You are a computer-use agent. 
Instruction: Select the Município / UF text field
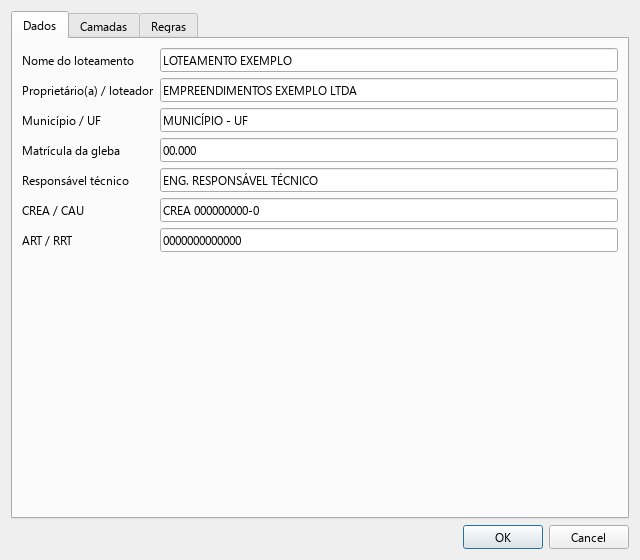[389, 120]
